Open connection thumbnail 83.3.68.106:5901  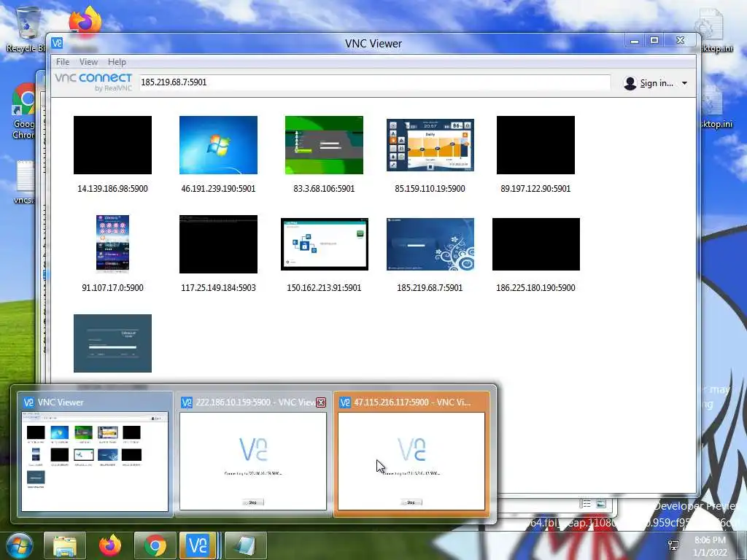click(324, 145)
